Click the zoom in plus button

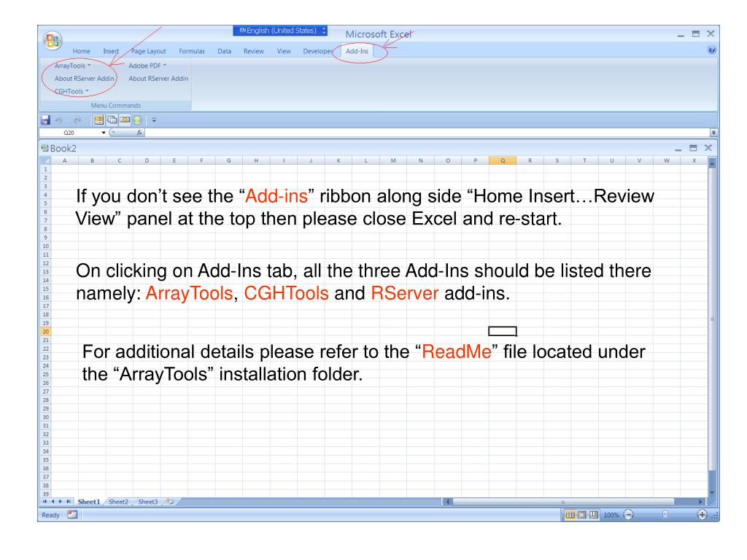(702, 515)
